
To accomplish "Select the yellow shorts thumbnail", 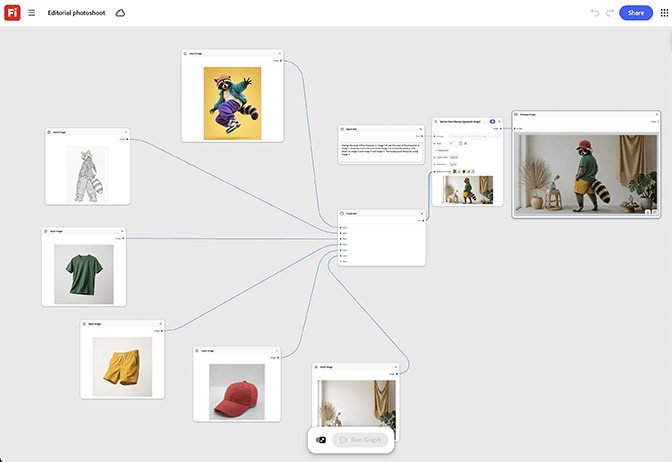I will (x=122, y=367).
